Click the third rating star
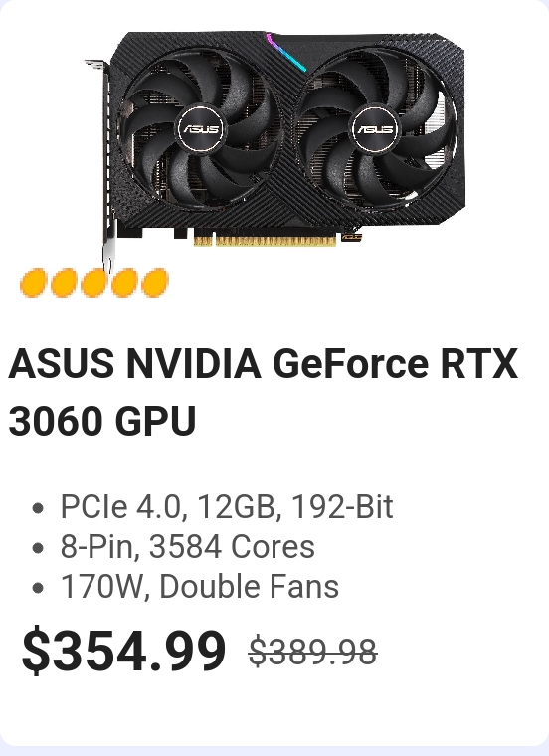 [x=94, y=283]
